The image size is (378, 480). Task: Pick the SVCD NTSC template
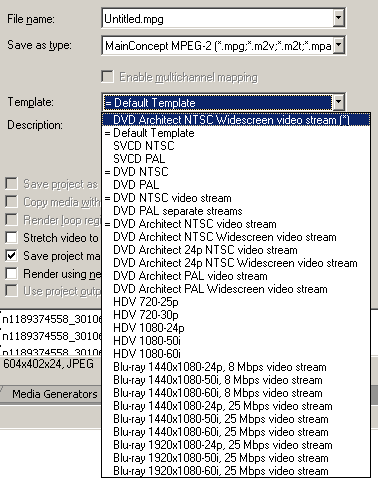[x=236, y=146]
